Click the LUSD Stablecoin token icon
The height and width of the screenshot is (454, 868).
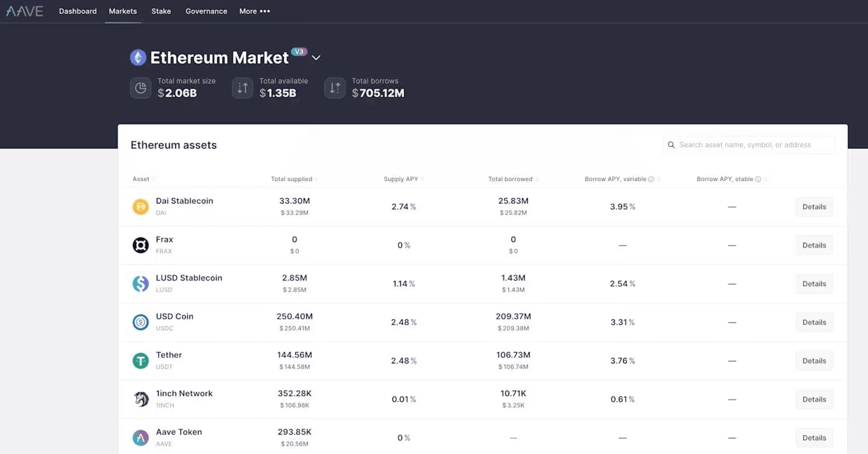[x=141, y=284]
